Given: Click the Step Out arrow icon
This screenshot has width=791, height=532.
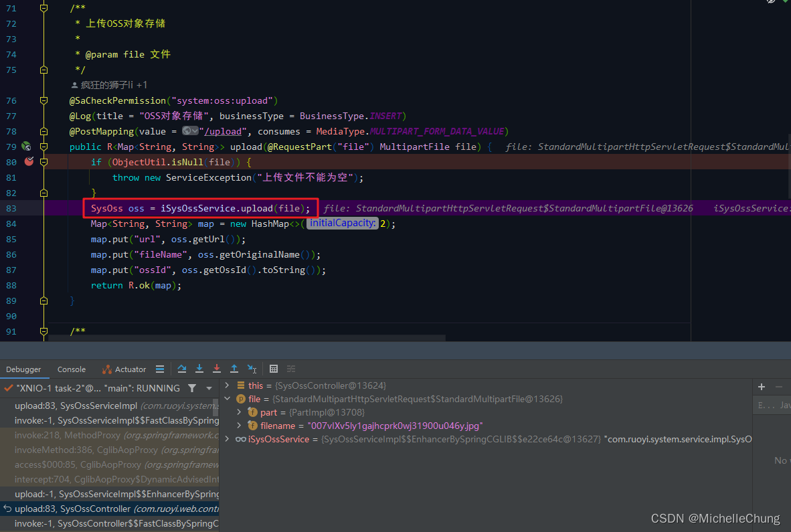Looking at the screenshot, I should [234, 369].
